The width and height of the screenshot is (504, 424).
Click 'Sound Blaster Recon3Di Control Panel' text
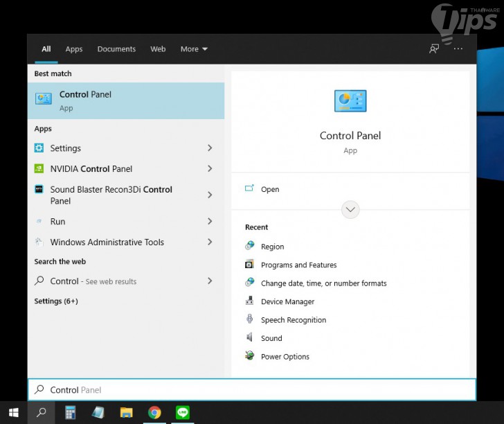point(111,195)
